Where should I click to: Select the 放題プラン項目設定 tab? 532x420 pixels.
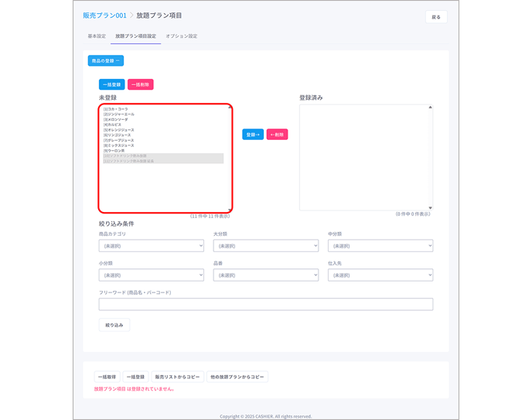[x=136, y=36]
